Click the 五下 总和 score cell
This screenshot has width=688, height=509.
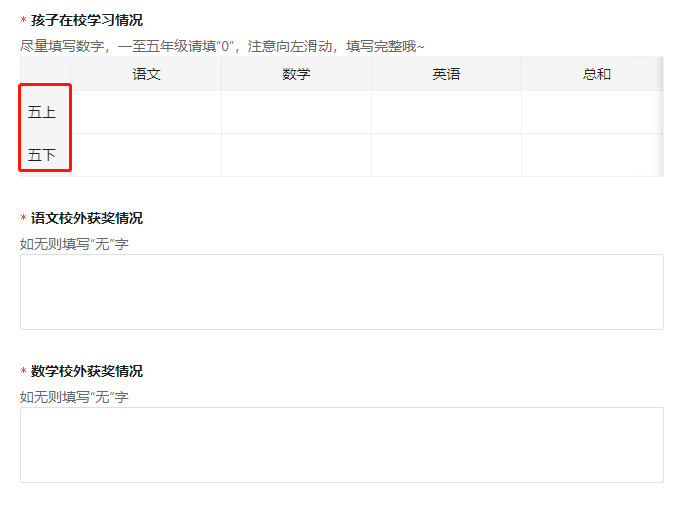(592, 155)
